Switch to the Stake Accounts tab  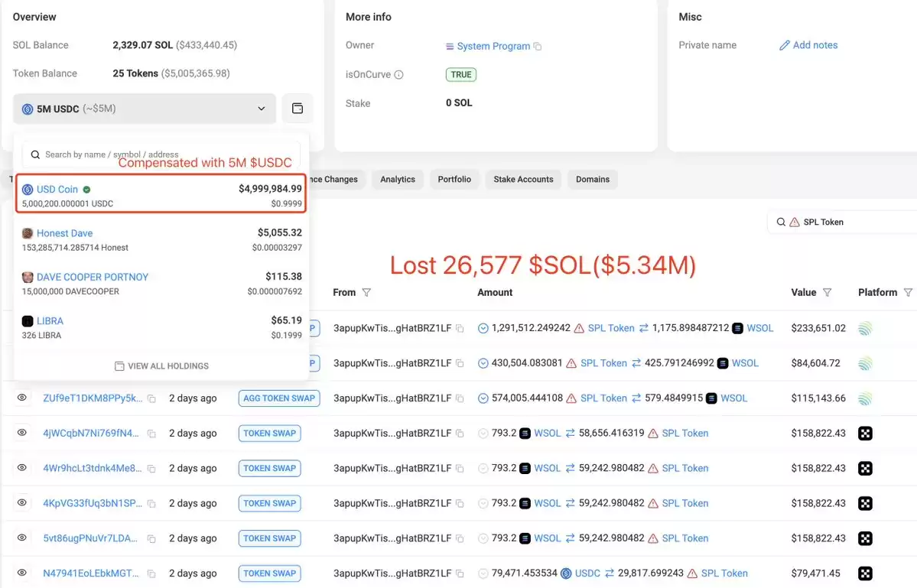coord(523,180)
